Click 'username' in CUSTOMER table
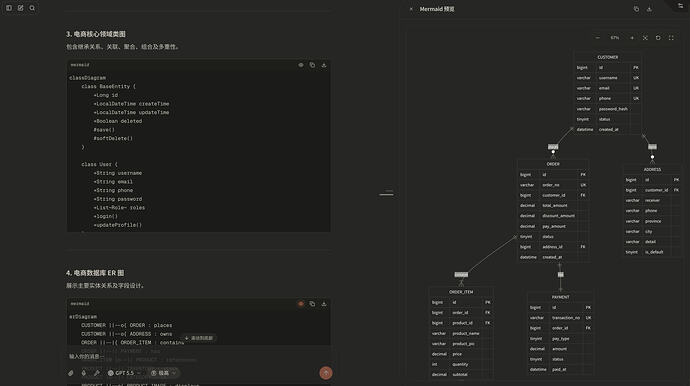Viewport: 690px width, 386px height. coord(608,78)
